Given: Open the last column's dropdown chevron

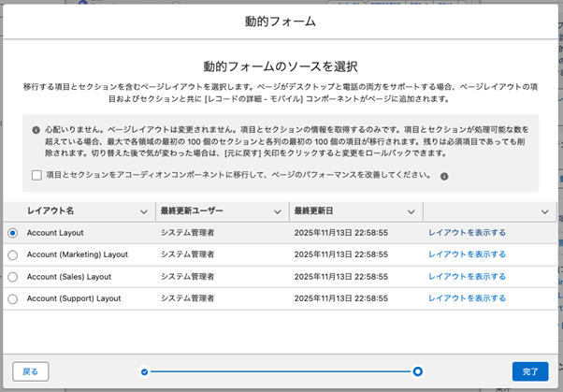Looking at the screenshot, I should coord(545,211).
